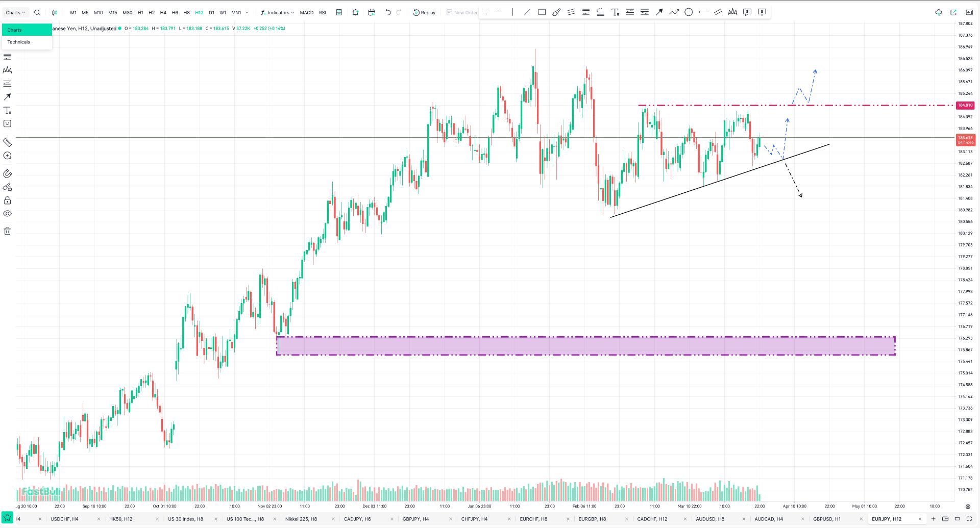
Task: Click the zoom-in magnifier tool
Action: pos(7,156)
